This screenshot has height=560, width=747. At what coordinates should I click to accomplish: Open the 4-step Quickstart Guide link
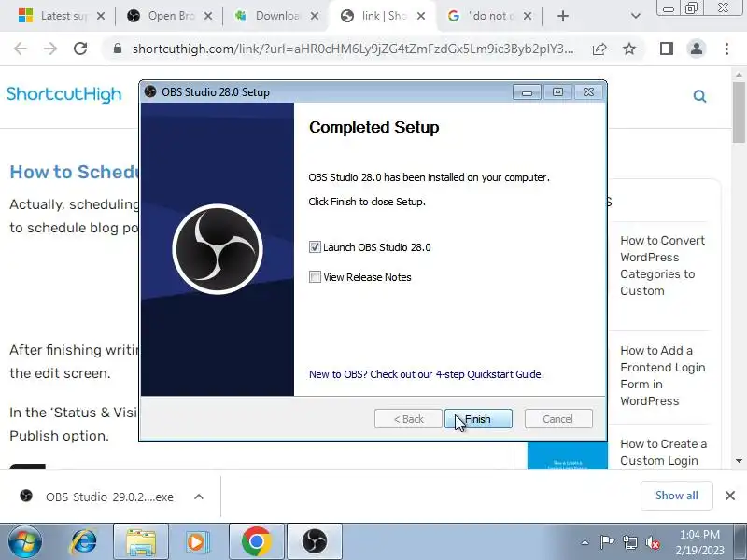[427, 374]
